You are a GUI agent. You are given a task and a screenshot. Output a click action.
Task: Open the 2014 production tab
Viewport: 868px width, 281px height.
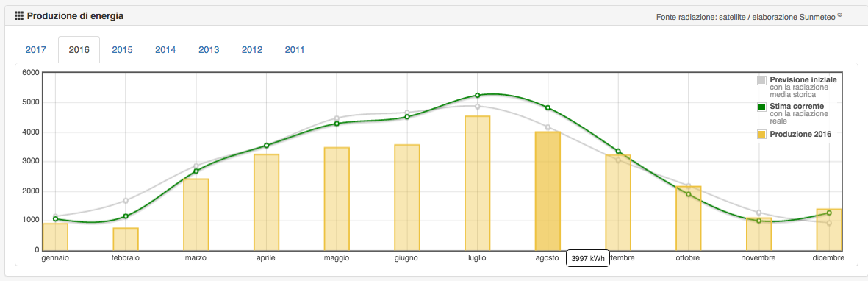[x=165, y=49]
